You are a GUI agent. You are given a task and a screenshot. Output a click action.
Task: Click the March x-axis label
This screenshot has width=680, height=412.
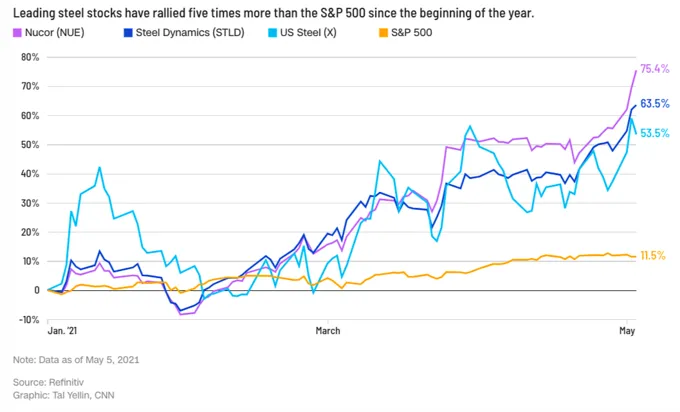tap(327, 330)
